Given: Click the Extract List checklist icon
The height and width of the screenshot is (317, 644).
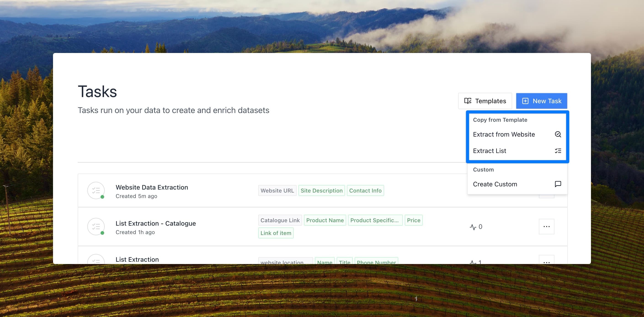Looking at the screenshot, I should pos(558,151).
